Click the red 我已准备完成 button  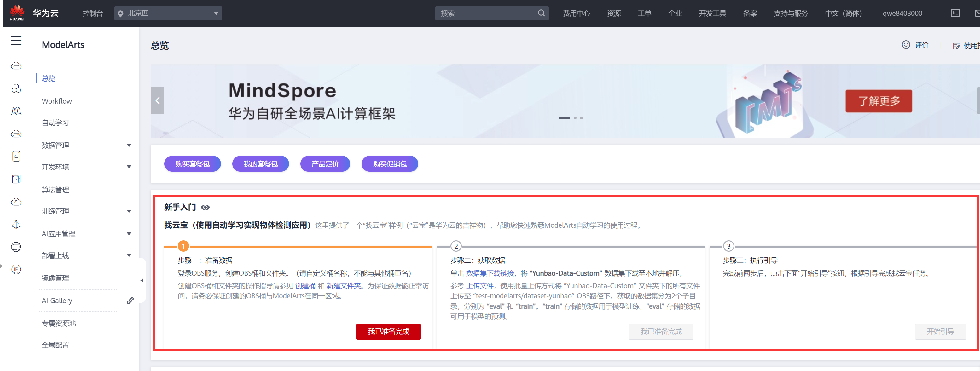388,331
